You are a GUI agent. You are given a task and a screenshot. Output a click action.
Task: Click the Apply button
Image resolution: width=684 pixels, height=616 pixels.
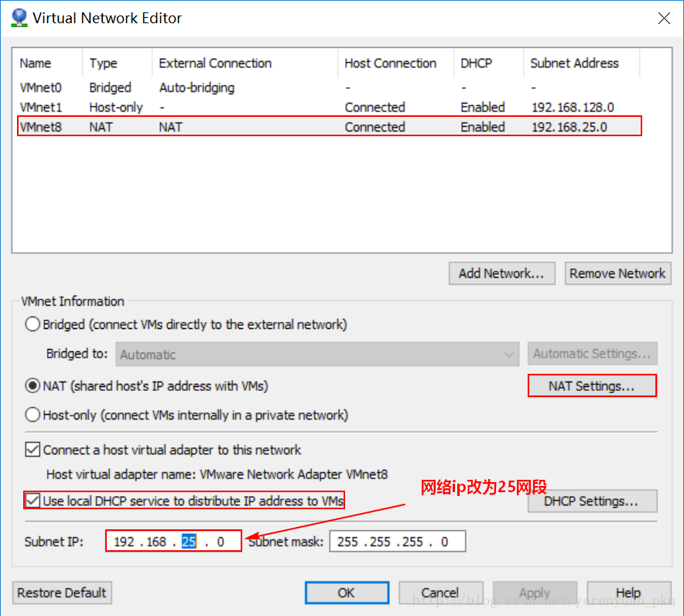[x=535, y=593]
